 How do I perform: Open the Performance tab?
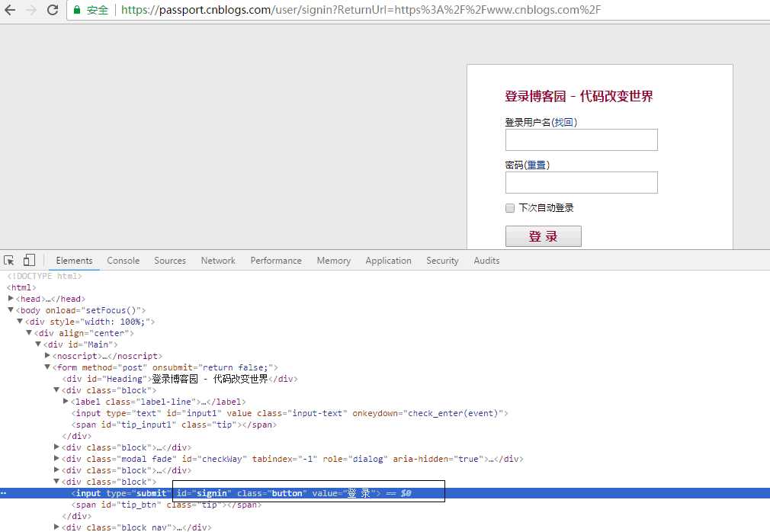276,261
